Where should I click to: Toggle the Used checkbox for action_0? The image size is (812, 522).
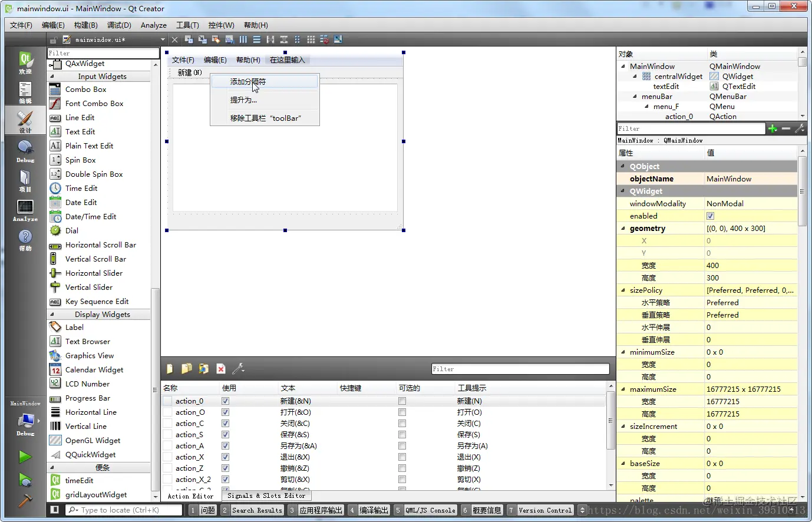tap(225, 401)
